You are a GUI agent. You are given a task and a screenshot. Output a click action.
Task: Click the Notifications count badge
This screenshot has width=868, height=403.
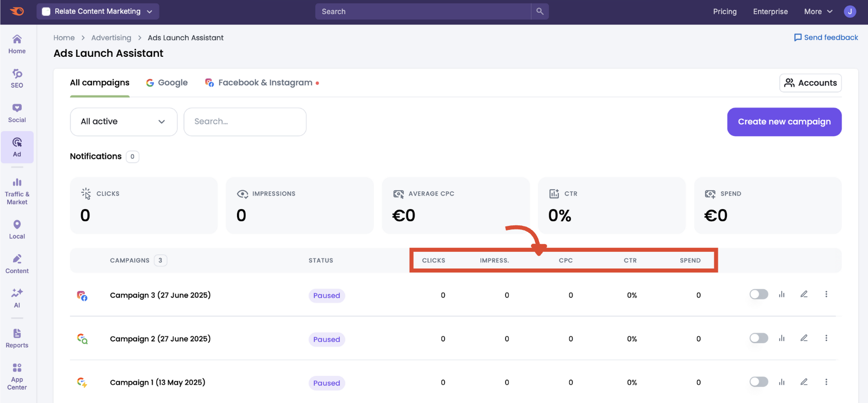coord(132,156)
